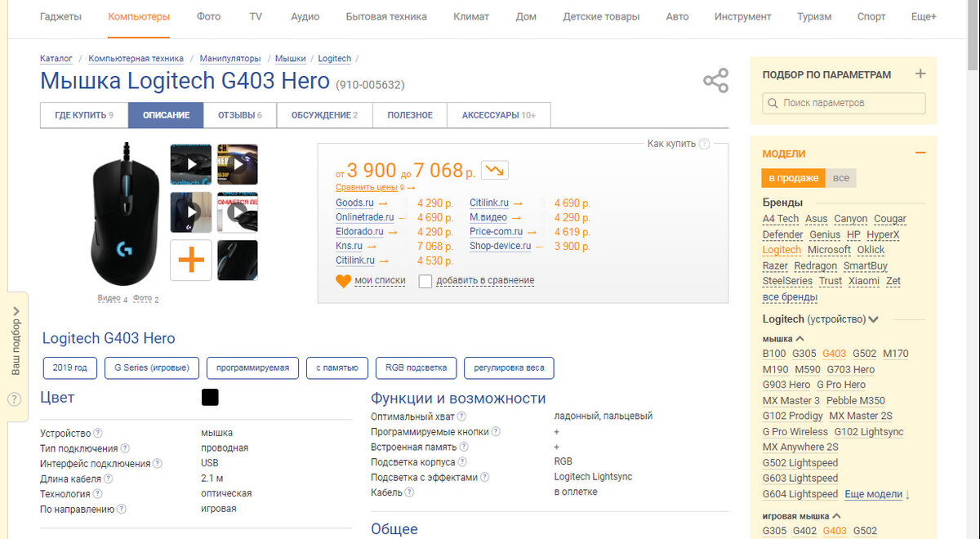Click the minus icon in Модели panel
The image size is (980, 539).
pos(920,153)
